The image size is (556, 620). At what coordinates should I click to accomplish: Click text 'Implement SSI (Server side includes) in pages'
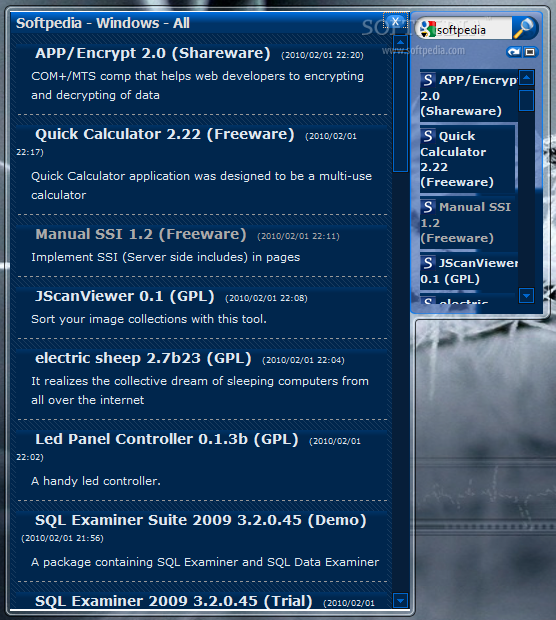tap(166, 257)
